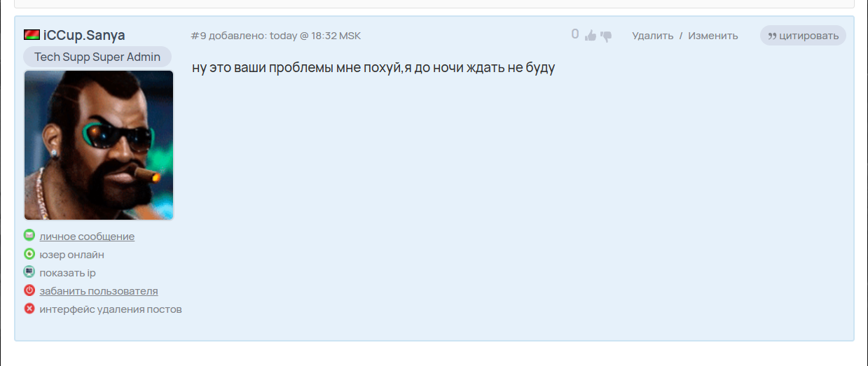Click the show ip monitor icon
This screenshot has height=366, width=868.
[29, 272]
